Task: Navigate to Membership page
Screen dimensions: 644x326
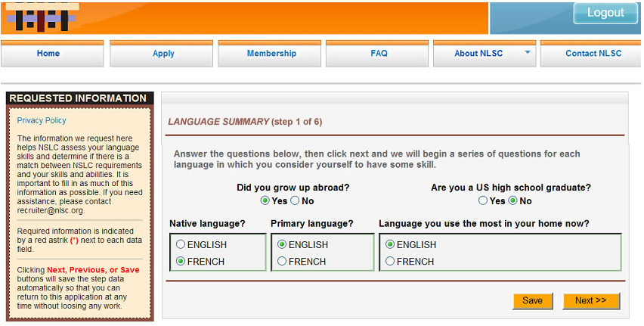Action: (269, 54)
